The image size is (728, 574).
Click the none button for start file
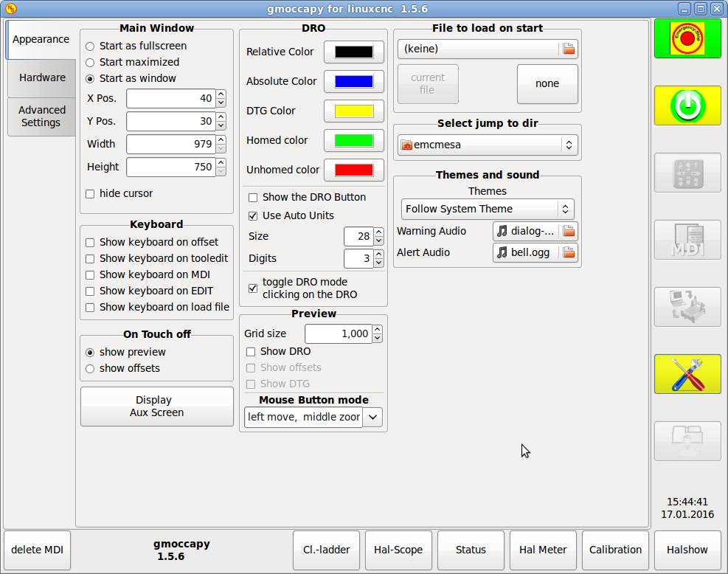coord(547,84)
